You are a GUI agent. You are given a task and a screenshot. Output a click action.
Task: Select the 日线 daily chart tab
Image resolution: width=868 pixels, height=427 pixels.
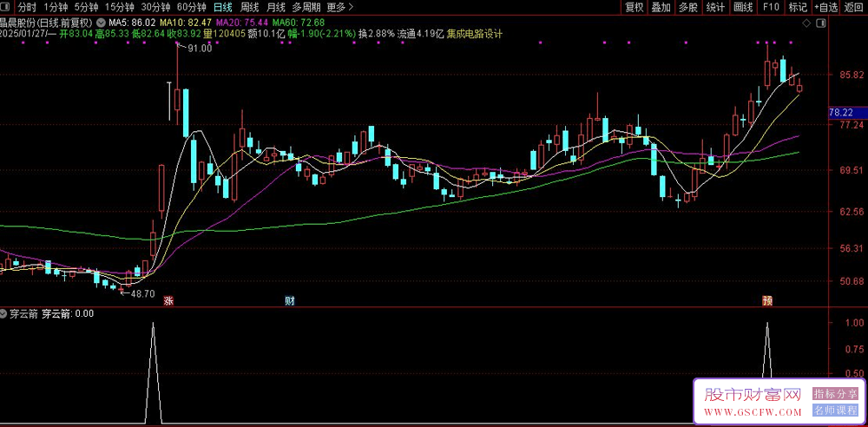click(x=223, y=7)
